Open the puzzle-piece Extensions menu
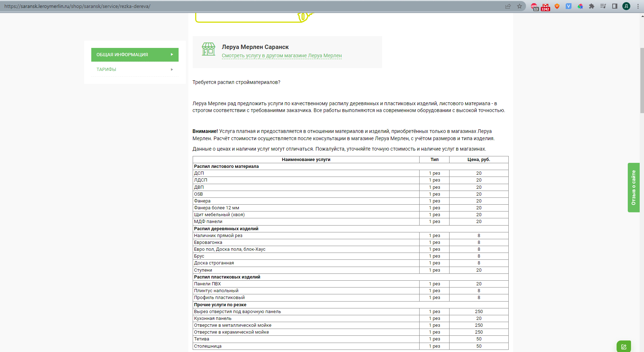Viewport: 644px width, 352px height. pos(592,6)
